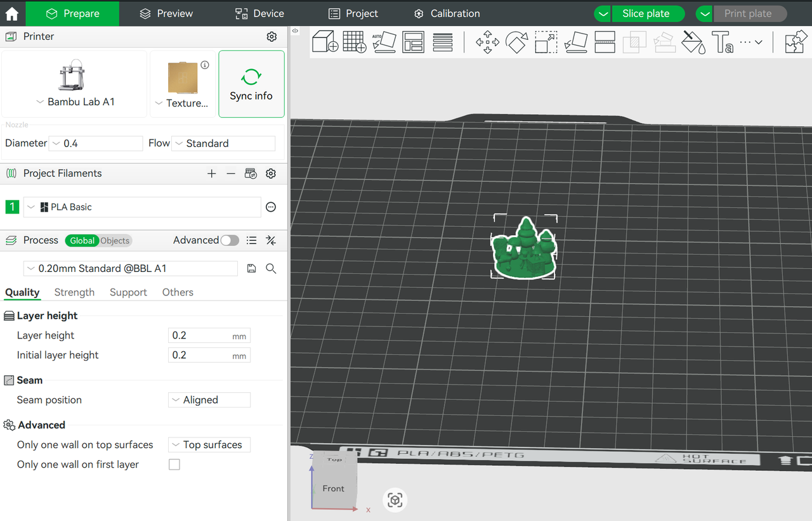Open the Color painting bucket tool

click(x=693, y=42)
